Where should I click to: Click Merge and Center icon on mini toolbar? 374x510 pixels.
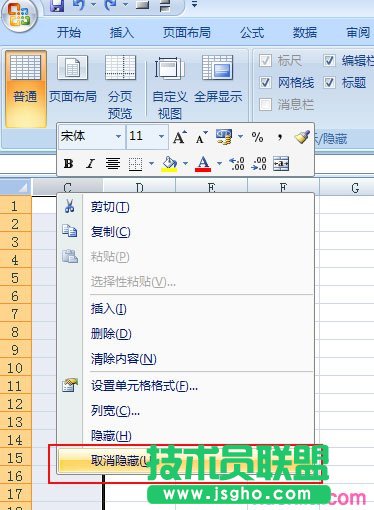click(x=281, y=164)
